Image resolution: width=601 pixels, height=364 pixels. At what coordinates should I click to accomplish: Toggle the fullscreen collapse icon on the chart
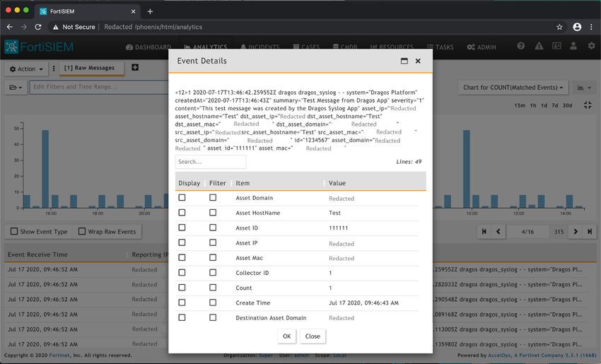[587, 105]
